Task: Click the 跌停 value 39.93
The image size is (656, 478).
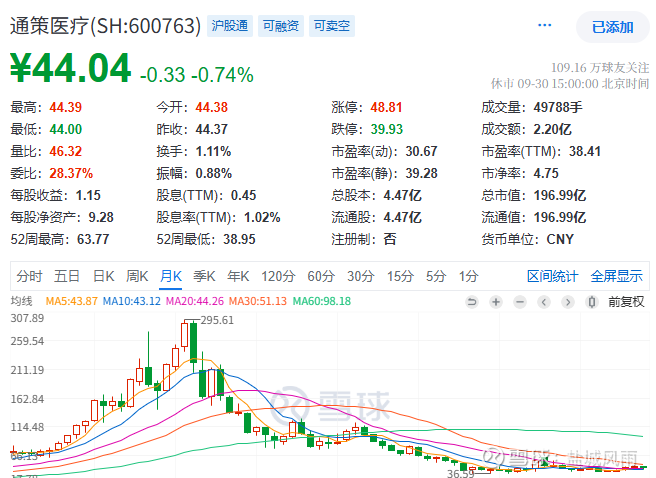Action: pos(387,129)
